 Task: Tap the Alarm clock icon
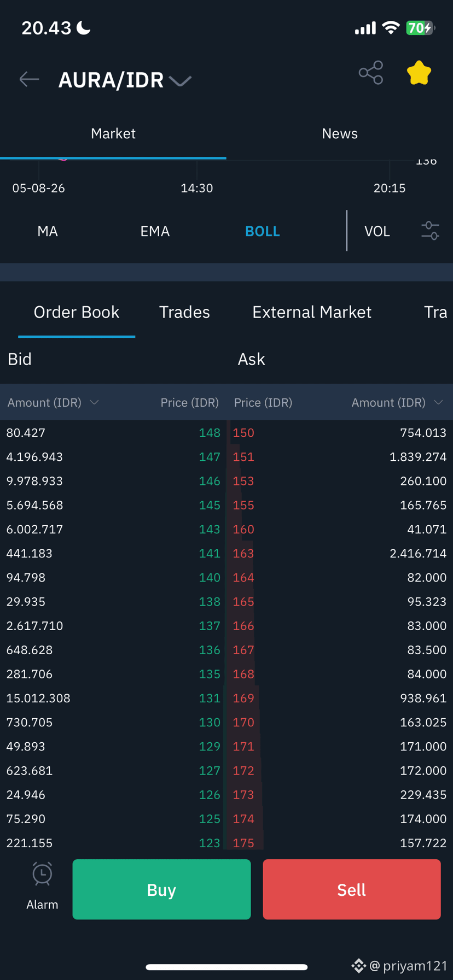42,873
